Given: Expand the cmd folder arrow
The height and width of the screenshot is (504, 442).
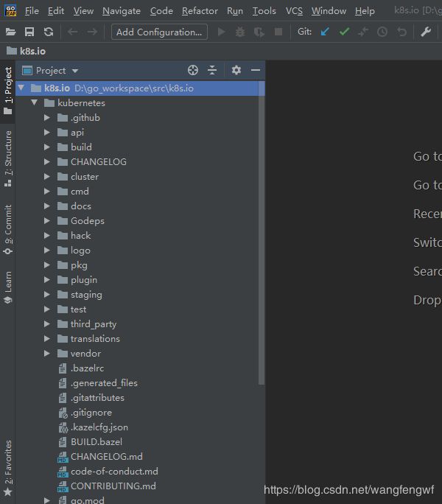Looking at the screenshot, I should (47, 192).
